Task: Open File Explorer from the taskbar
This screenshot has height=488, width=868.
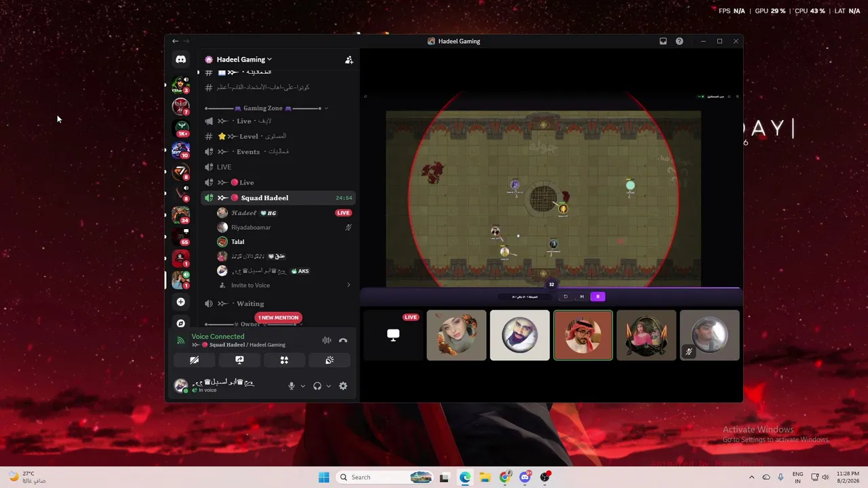Action: pos(485,477)
